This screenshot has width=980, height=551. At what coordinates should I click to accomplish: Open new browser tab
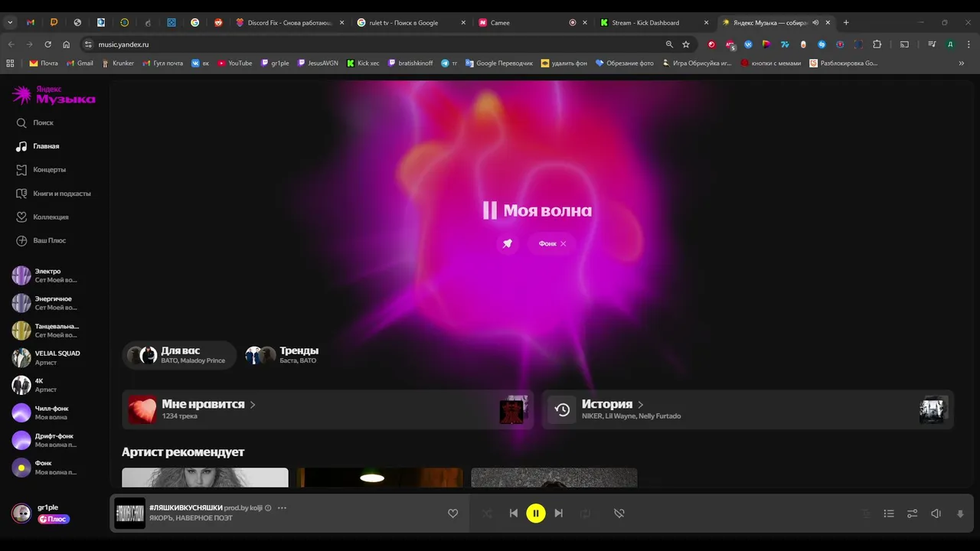click(x=846, y=23)
